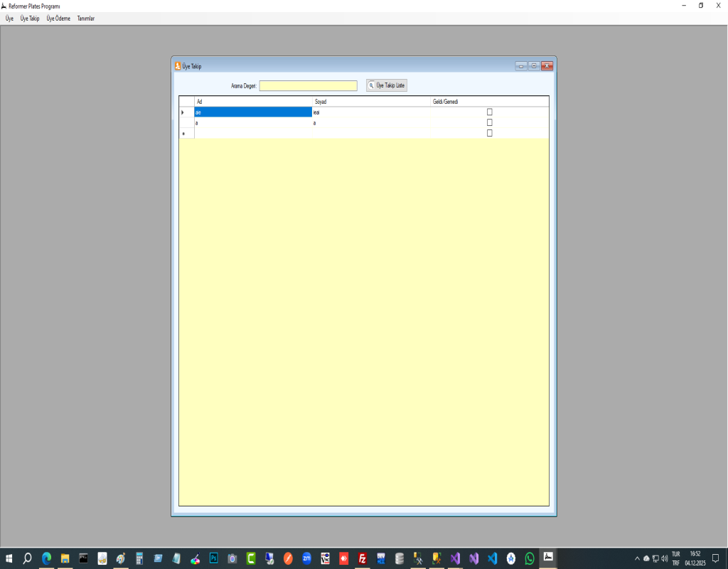Open the Üye Ödeme menu
Viewport: 728px width, 569px height.
pos(58,18)
